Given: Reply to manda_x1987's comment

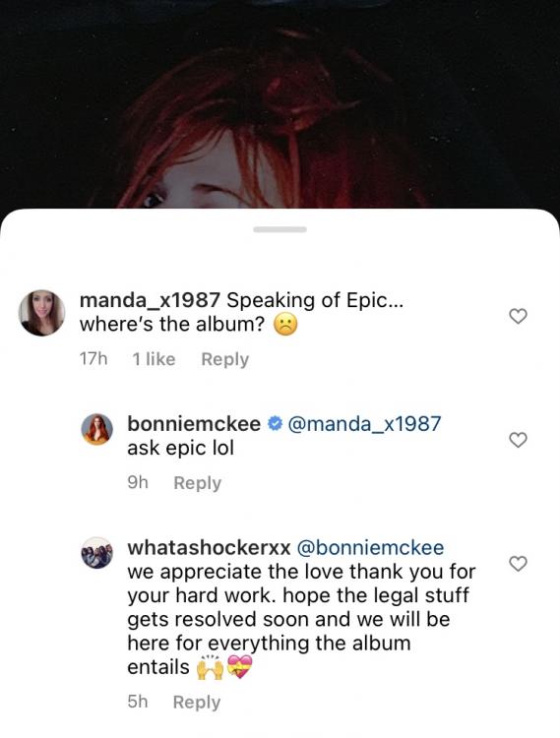Looking at the screenshot, I should pos(225,359).
